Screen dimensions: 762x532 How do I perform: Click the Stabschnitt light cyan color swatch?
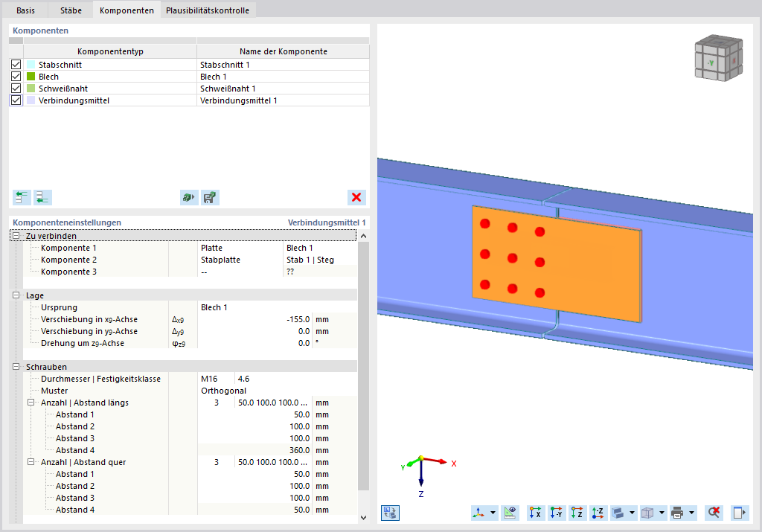coord(31,65)
